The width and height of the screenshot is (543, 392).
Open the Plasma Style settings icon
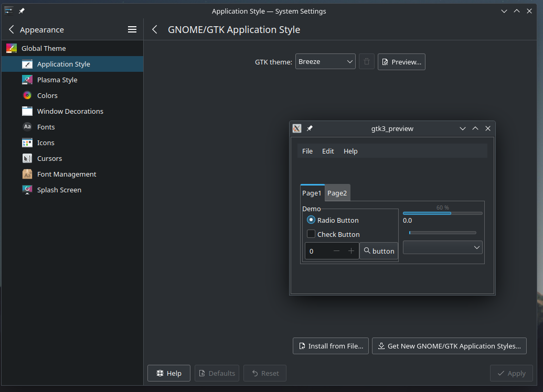27,80
